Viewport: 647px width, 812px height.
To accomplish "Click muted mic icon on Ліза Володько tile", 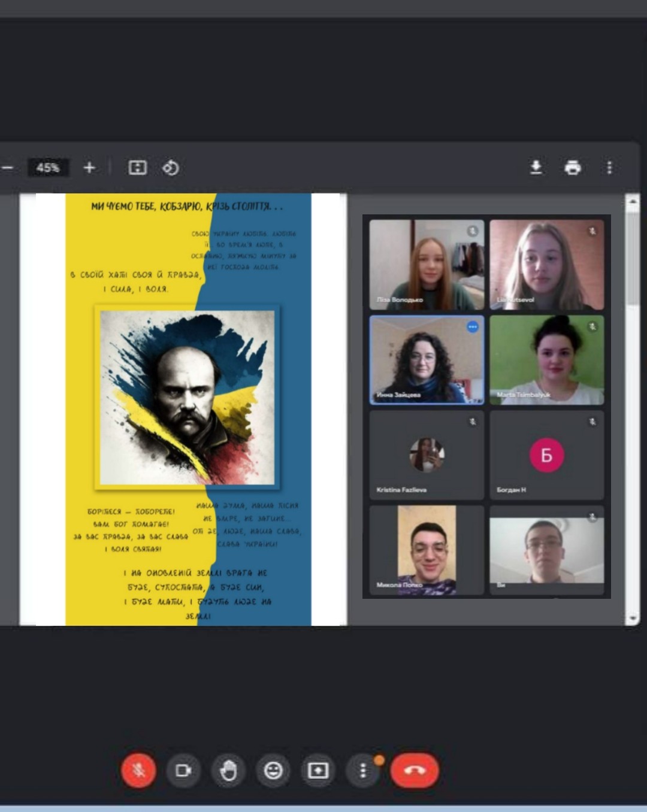I will 473,231.
